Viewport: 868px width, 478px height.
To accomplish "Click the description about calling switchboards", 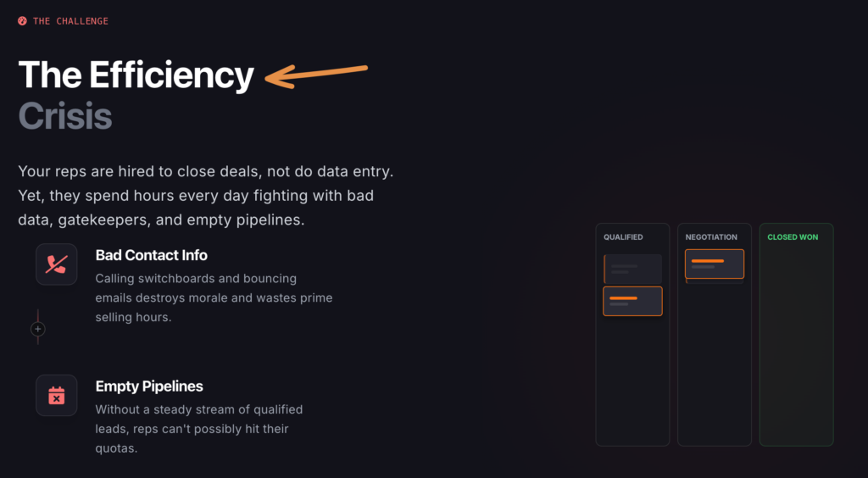I will coord(213,297).
